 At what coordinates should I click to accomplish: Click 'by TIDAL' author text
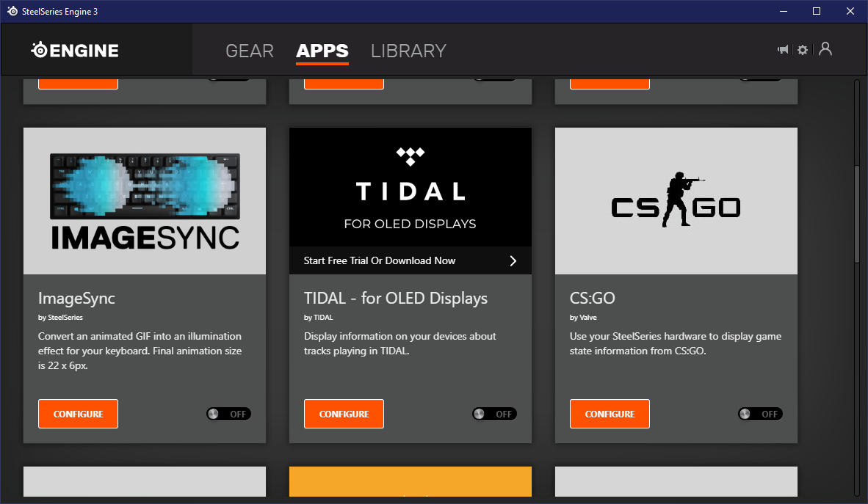318,318
